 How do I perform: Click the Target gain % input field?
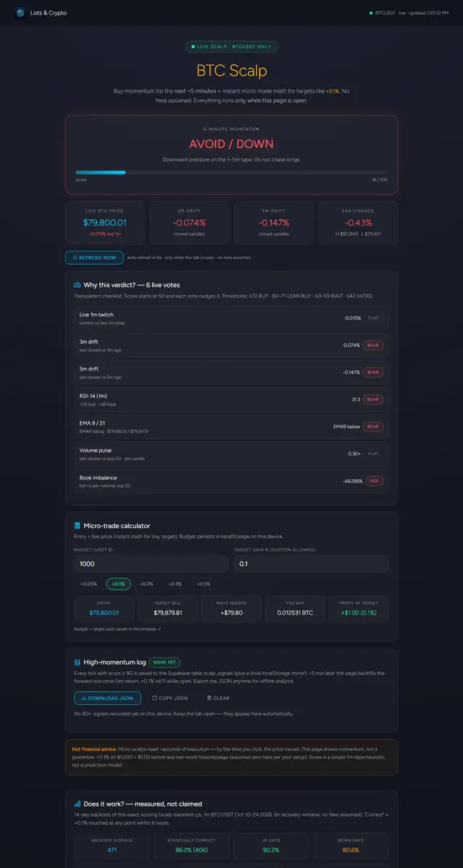[x=311, y=563]
